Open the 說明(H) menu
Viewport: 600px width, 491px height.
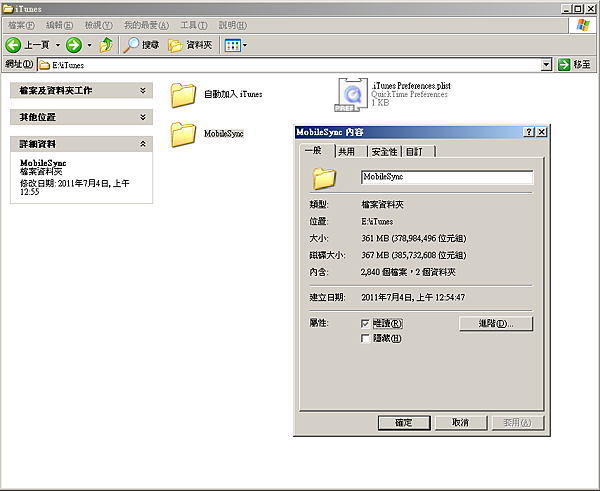click(233, 25)
